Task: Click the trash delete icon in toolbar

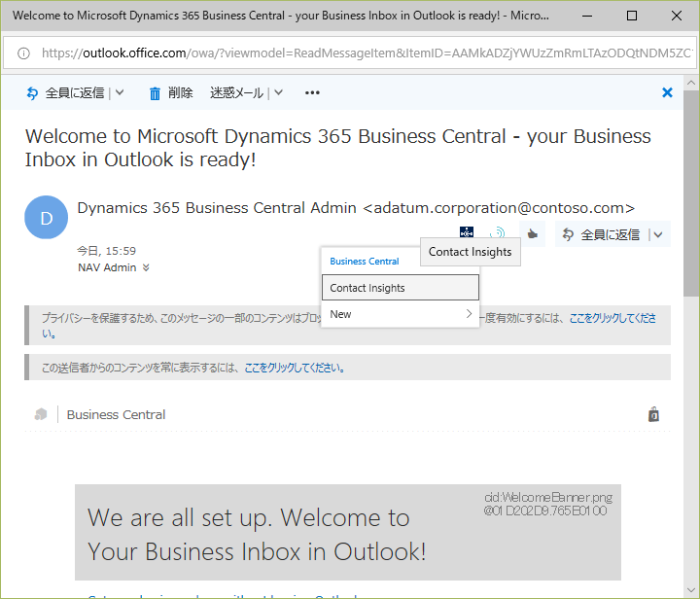Action: click(x=155, y=93)
